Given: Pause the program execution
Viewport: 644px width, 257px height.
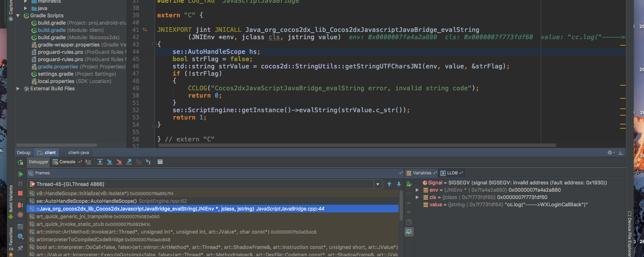Looking at the screenshot, I should (x=20, y=184).
